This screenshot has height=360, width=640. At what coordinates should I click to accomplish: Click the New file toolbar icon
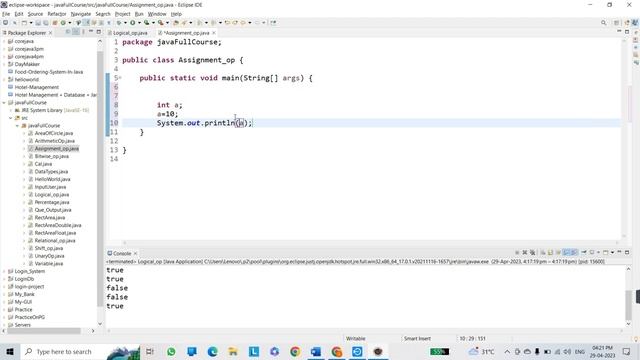coord(24,23)
